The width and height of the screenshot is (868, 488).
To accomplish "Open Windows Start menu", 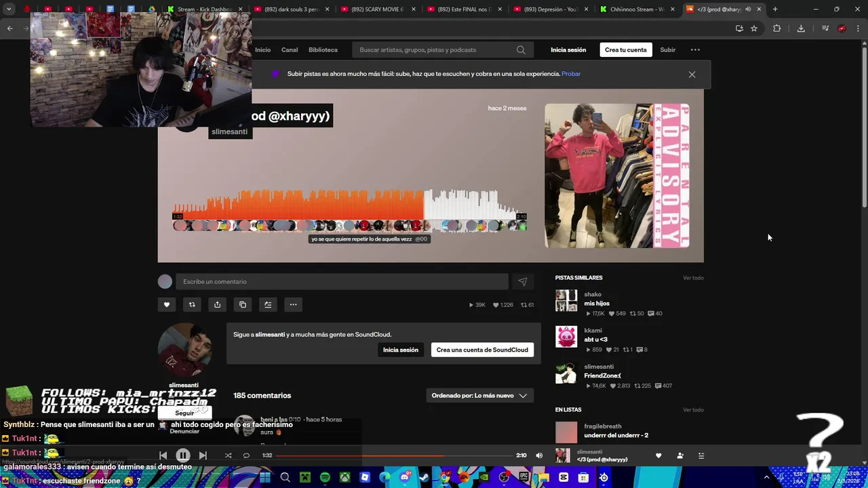I will point(265,477).
